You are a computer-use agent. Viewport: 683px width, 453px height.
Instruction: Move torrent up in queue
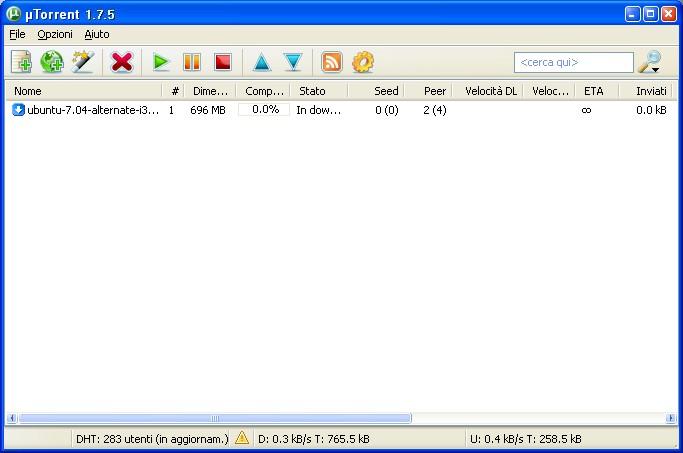(x=261, y=62)
